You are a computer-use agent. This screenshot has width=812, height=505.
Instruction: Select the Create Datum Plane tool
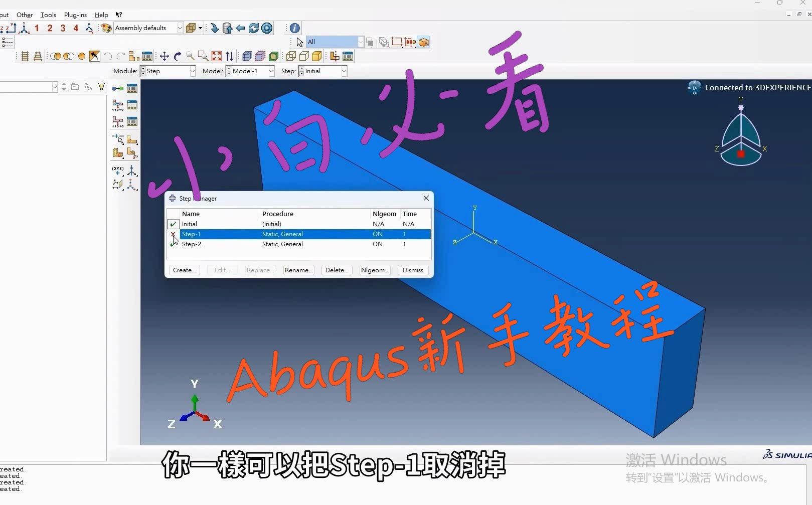[x=118, y=185]
